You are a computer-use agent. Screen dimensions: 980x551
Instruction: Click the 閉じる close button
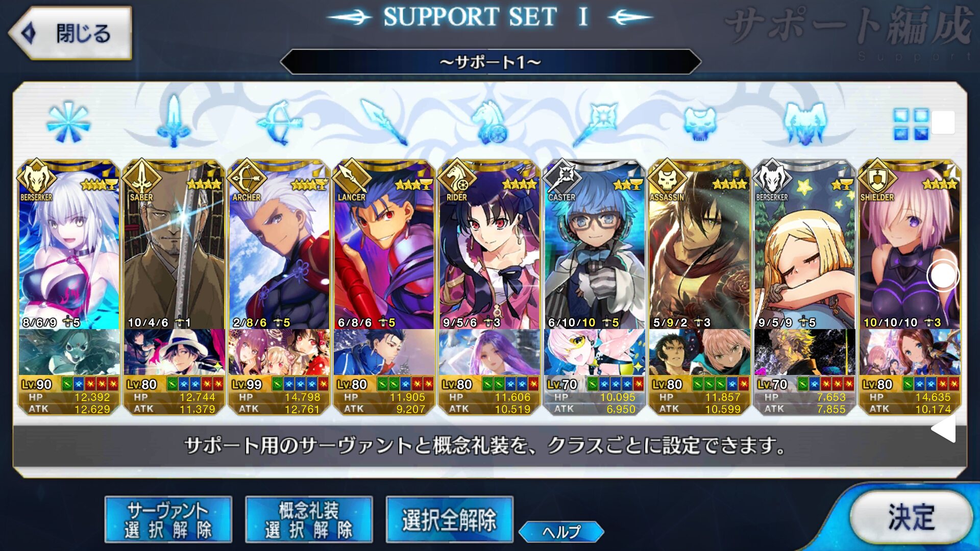[70, 33]
